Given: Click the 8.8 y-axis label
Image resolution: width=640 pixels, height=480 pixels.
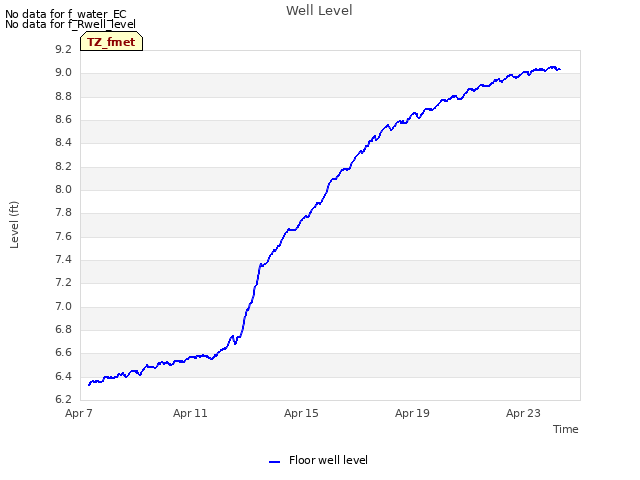Looking at the screenshot, I should click(x=63, y=96).
